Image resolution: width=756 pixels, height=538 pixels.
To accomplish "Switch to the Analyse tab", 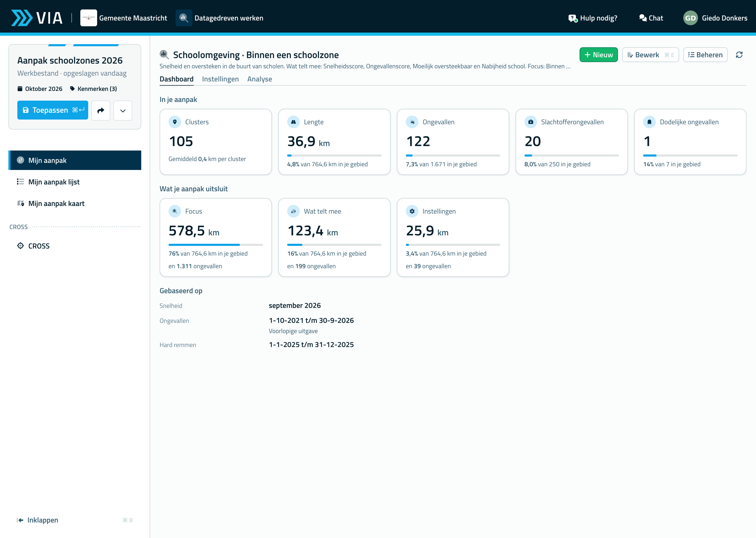I will click(x=260, y=79).
